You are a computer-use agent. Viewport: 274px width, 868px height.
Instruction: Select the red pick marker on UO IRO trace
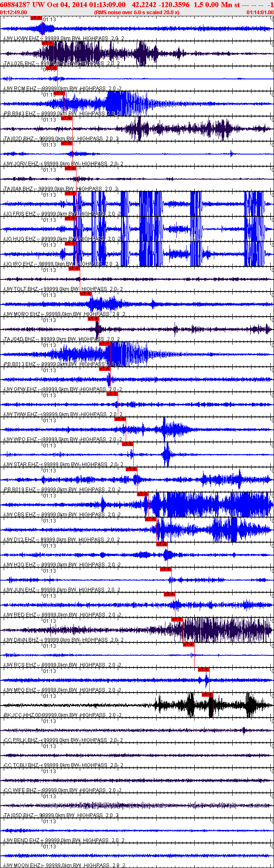tap(71, 244)
